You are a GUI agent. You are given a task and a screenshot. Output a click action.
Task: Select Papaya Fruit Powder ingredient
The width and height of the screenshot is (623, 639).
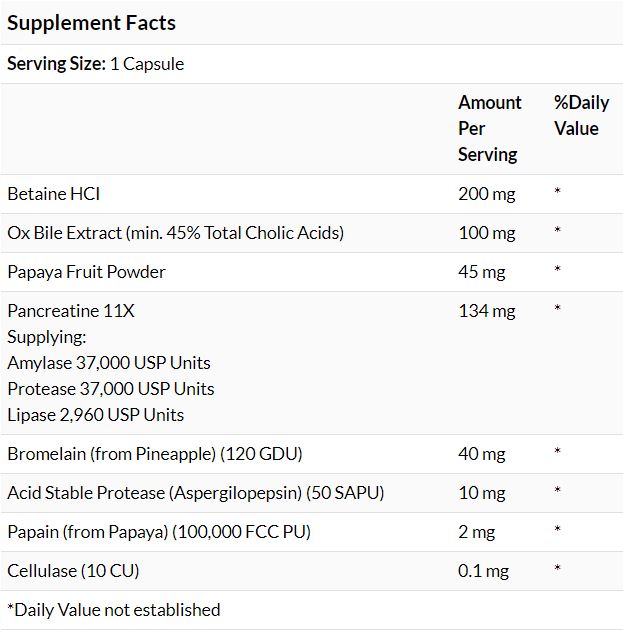click(x=86, y=272)
